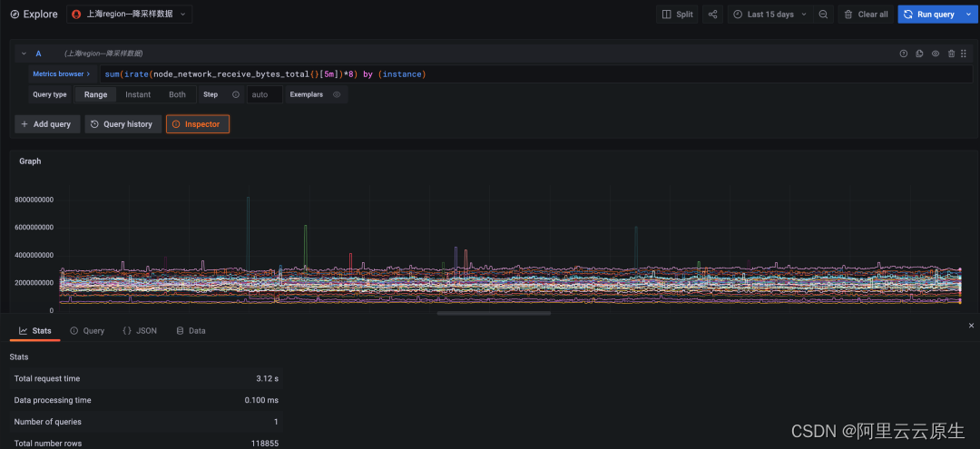The height and width of the screenshot is (449, 980).
Task: Select Instant query type
Action: click(x=138, y=94)
